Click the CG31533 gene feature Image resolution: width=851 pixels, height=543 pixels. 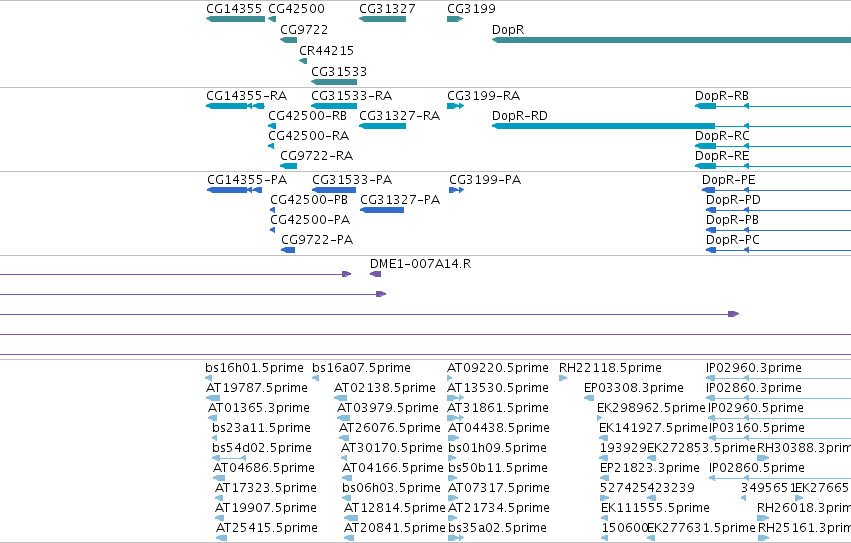tap(334, 82)
